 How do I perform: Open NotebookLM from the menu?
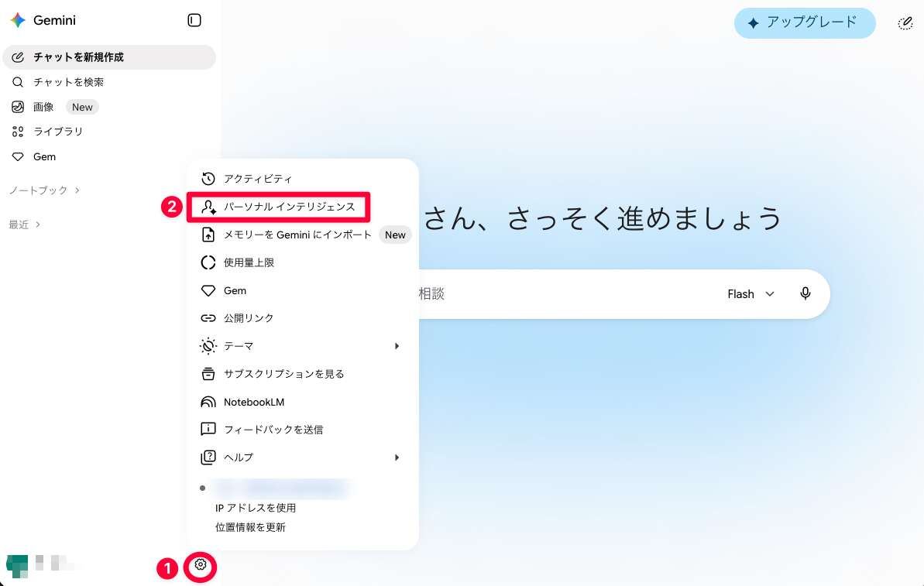302,402
